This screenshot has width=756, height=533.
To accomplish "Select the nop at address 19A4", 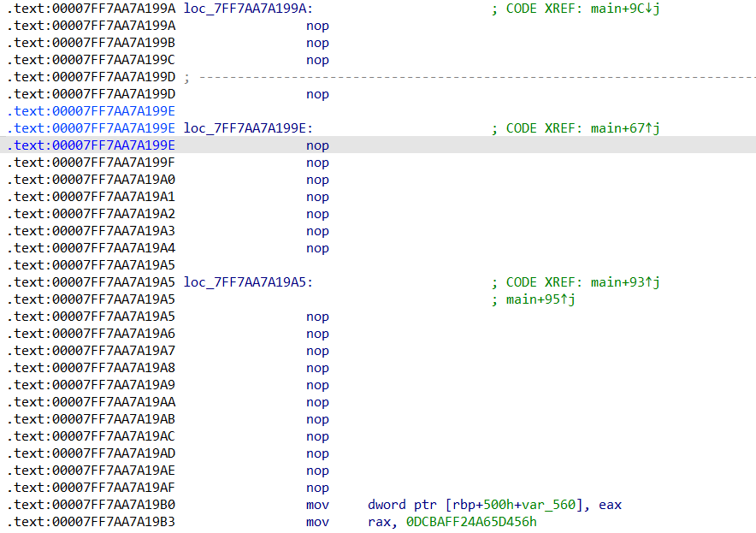I will coord(317,248).
